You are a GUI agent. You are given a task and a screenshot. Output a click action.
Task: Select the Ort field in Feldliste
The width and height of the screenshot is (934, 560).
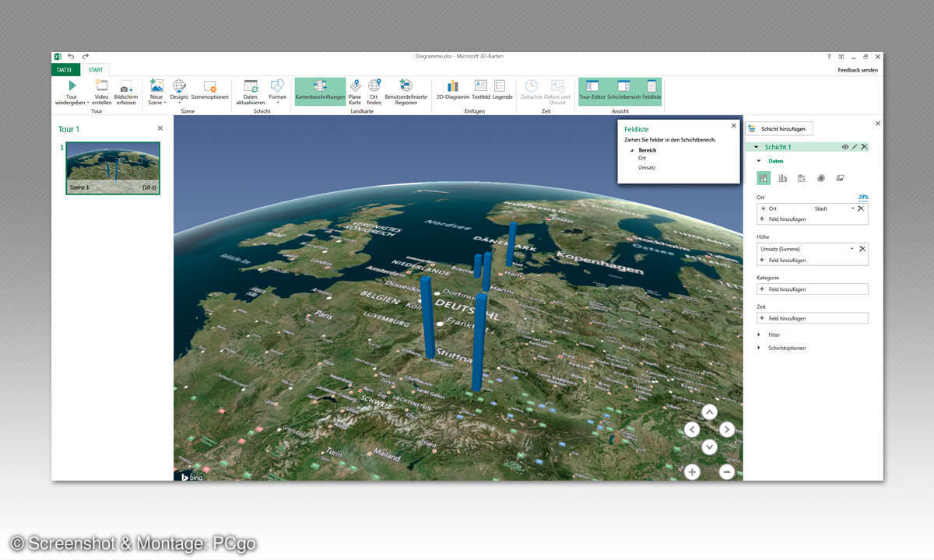pyautogui.click(x=642, y=158)
